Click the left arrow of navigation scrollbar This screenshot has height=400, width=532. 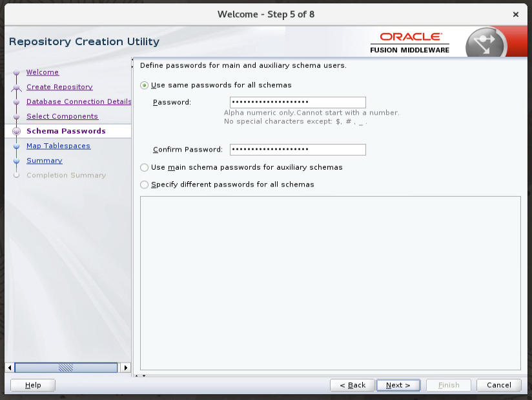pyautogui.click(x=10, y=368)
